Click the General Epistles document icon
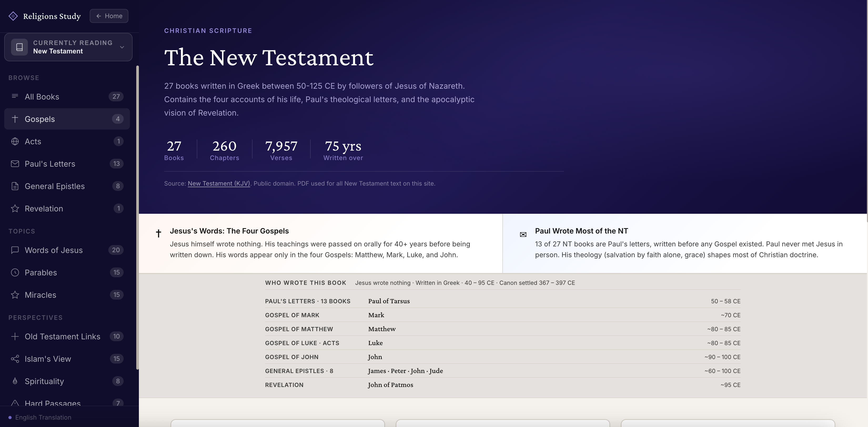This screenshot has width=868, height=427. (15, 186)
